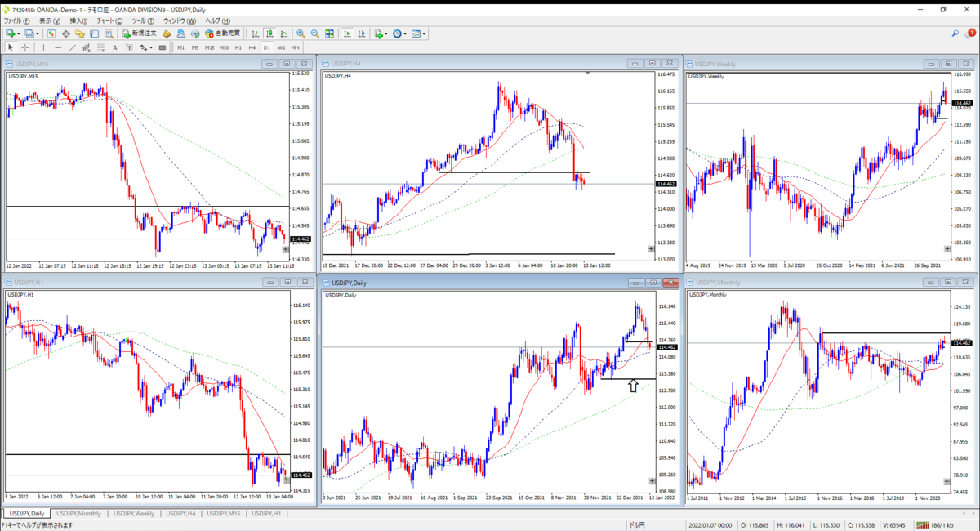
Task: Switch to H1 timeframe button
Action: pos(238,47)
